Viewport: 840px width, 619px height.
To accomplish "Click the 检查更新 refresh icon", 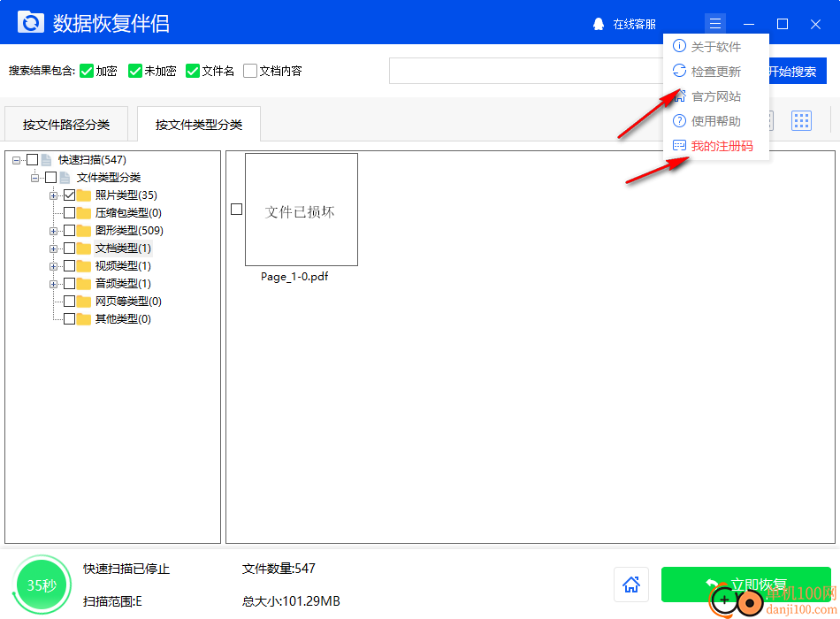I will click(679, 71).
